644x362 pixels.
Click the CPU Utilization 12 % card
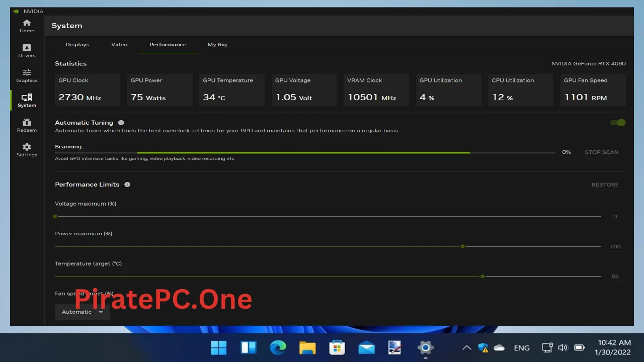(521, 90)
